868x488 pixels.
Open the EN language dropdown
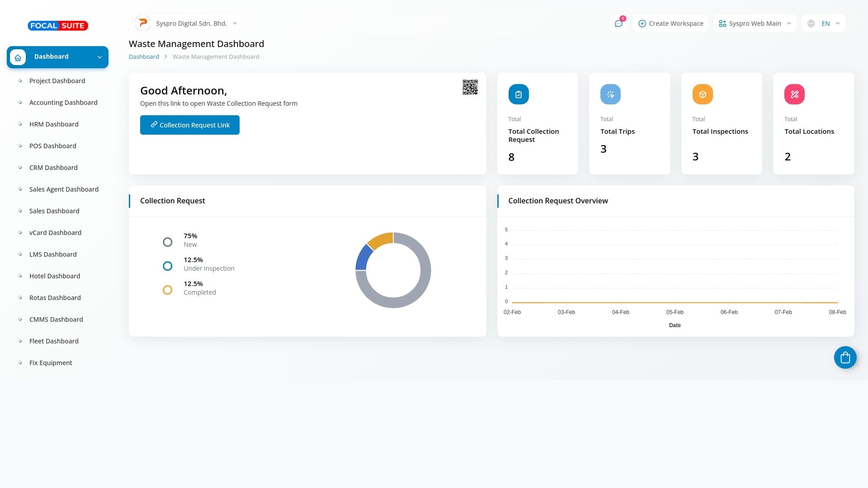[823, 23]
